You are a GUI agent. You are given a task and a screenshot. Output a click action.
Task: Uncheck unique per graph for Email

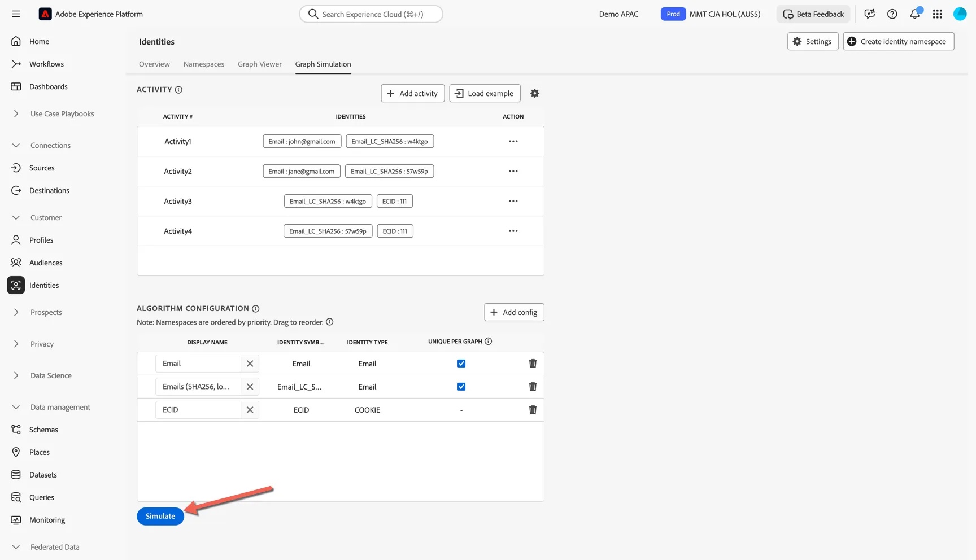pyautogui.click(x=461, y=364)
